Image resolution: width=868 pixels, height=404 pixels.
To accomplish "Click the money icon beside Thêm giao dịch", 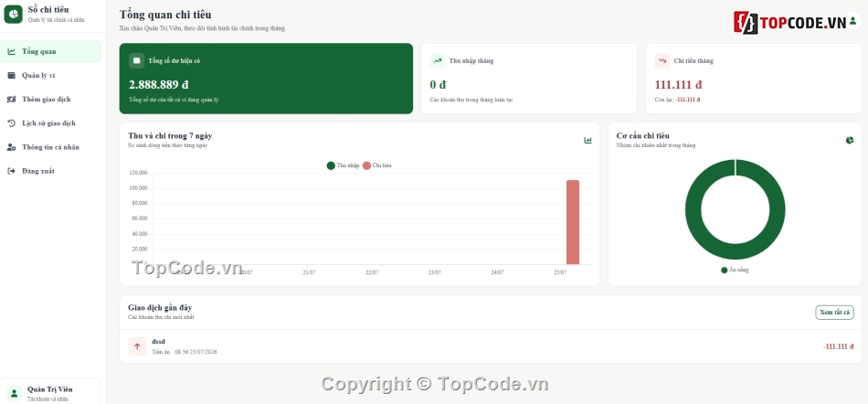I will (11, 99).
